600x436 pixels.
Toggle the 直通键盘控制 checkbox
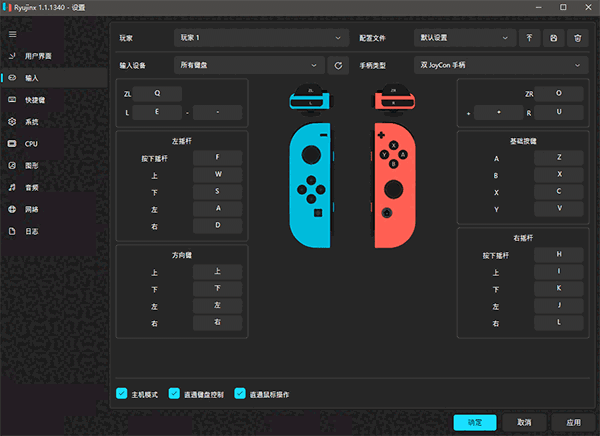(174, 394)
